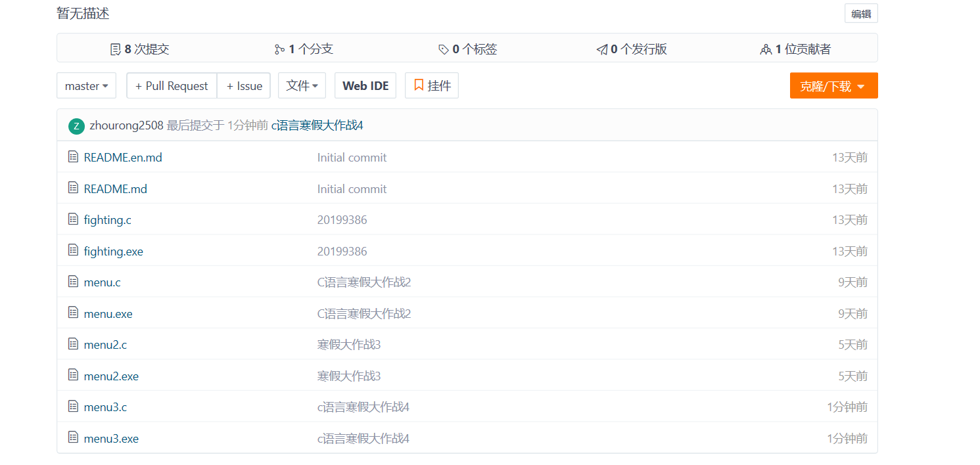Image resolution: width=980 pixels, height=465 pixels.
Task: Click the + Issue button
Action: tap(244, 86)
